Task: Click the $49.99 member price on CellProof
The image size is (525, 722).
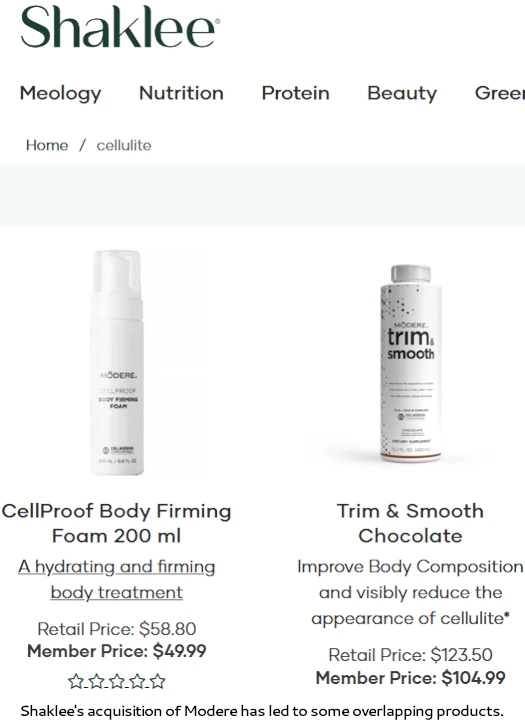Action: click(179, 651)
